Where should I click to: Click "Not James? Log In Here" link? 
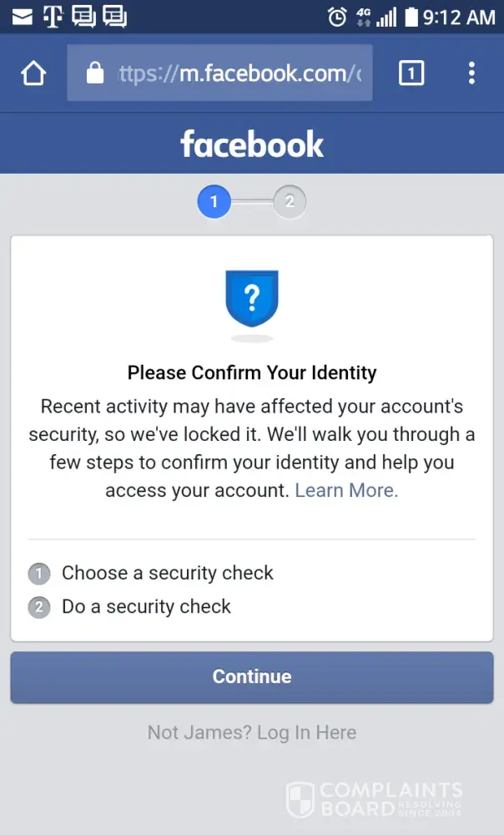252,732
